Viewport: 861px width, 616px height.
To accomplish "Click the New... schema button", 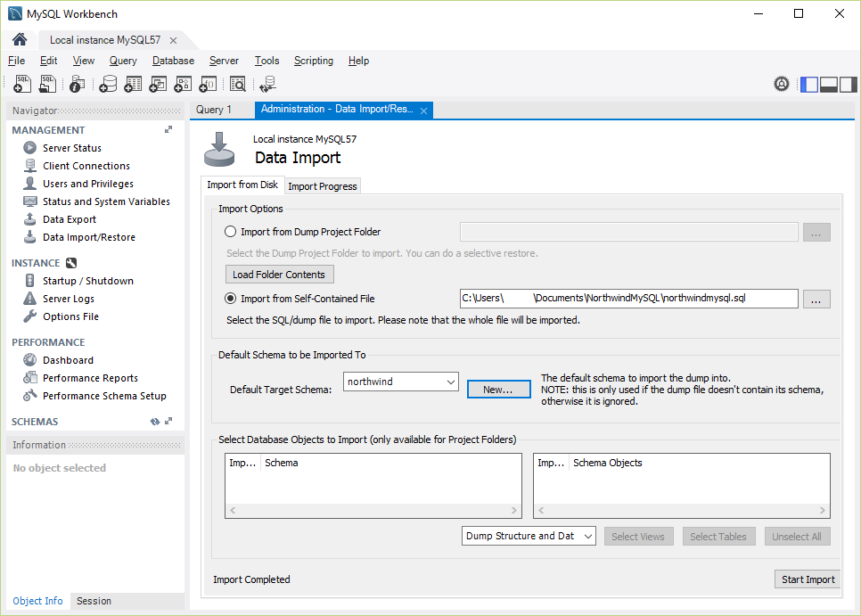I will point(498,390).
